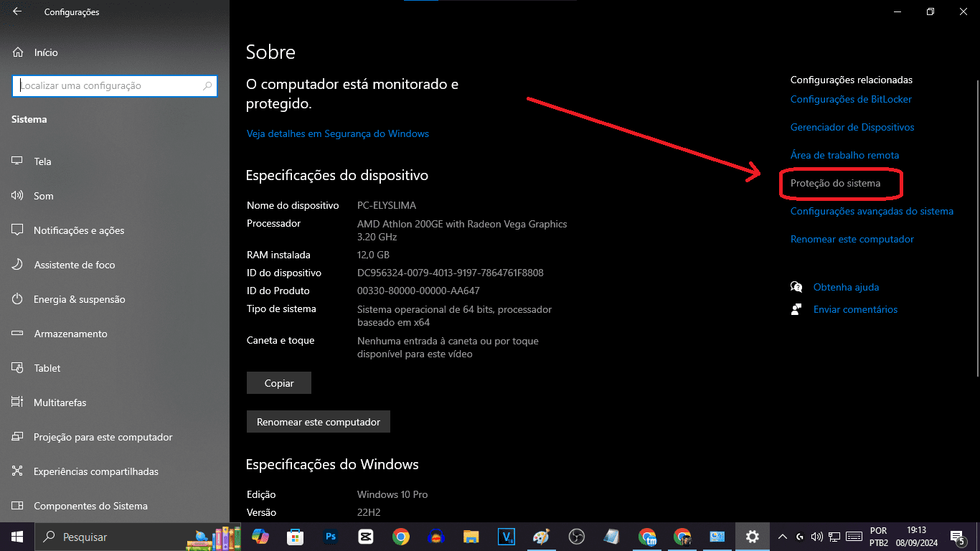This screenshot has width=980, height=551.
Task: Click Copiar to copy device specifications
Action: (x=278, y=382)
